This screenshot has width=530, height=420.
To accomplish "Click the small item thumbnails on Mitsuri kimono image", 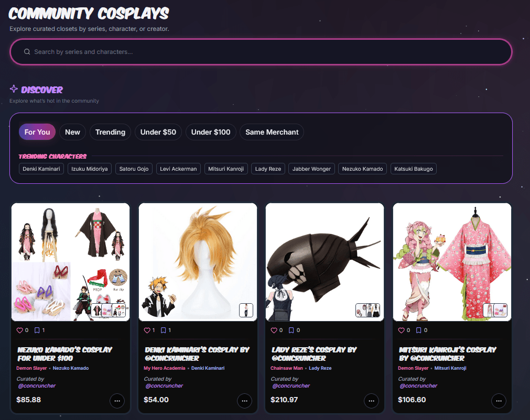I will [x=495, y=310].
